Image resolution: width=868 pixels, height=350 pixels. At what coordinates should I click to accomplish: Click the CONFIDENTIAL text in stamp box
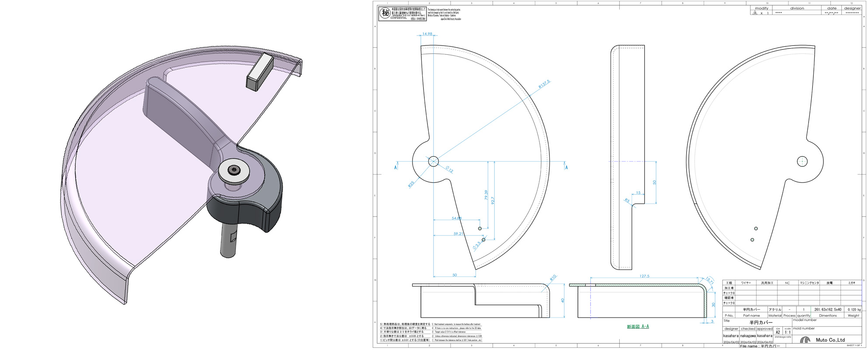point(399,18)
